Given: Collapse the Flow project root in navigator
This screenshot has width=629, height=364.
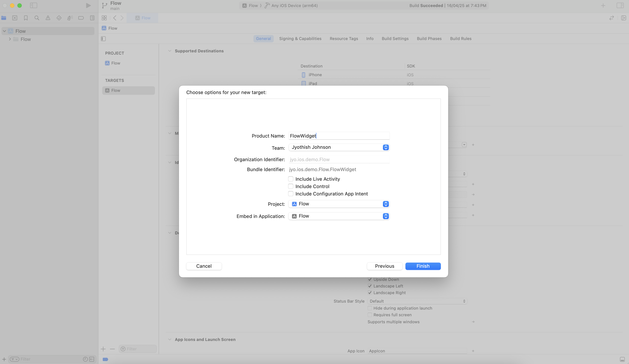Looking at the screenshot, I should coord(4,31).
